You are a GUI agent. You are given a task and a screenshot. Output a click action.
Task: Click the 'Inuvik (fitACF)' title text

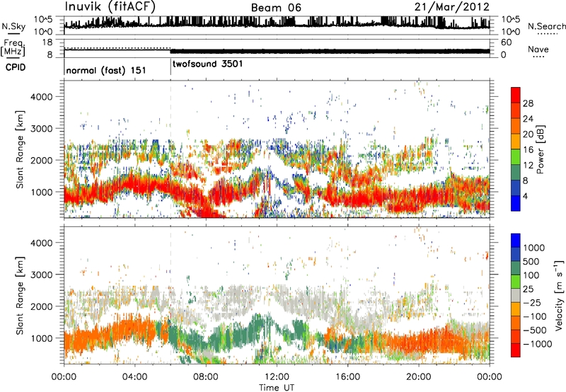(x=110, y=7)
